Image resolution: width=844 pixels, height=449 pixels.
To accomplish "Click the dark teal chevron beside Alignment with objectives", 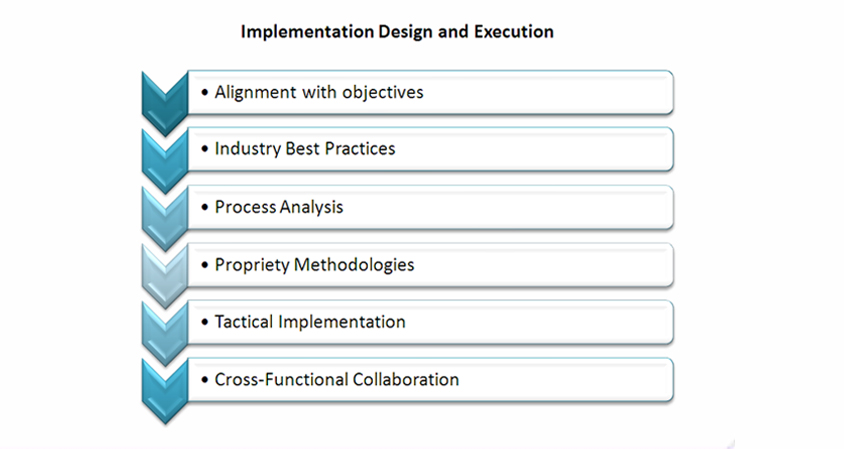I will [x=165, y=103].
